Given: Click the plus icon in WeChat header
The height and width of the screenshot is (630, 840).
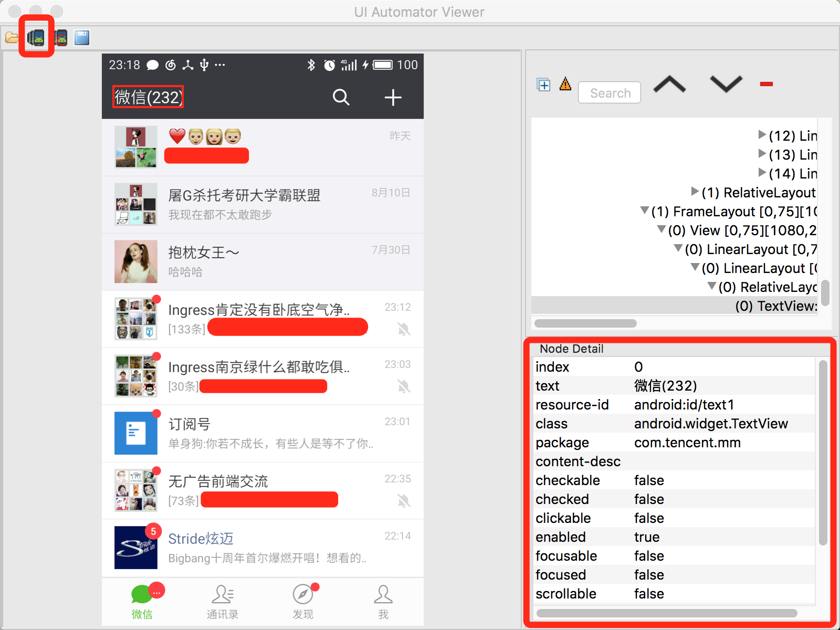Looking at the screenshot, I should tap(393, 97).
